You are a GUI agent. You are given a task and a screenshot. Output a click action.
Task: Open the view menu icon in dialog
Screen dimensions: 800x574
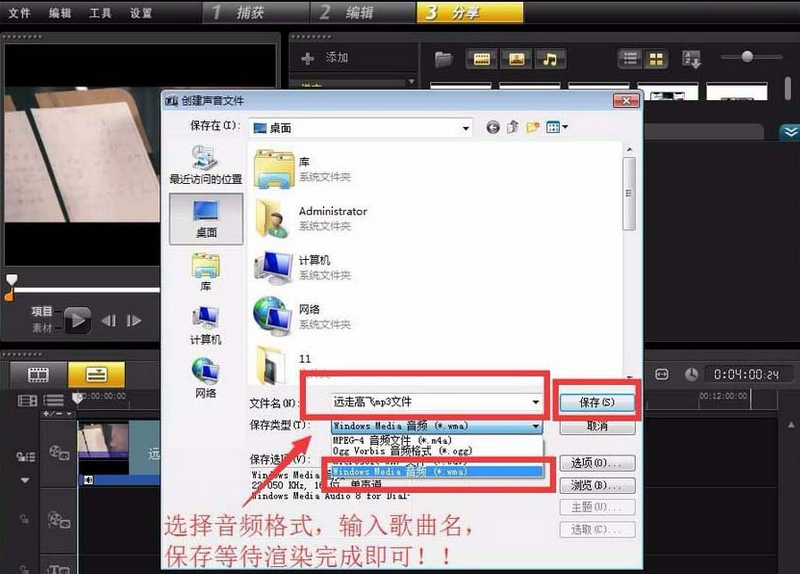pos(557,127)
